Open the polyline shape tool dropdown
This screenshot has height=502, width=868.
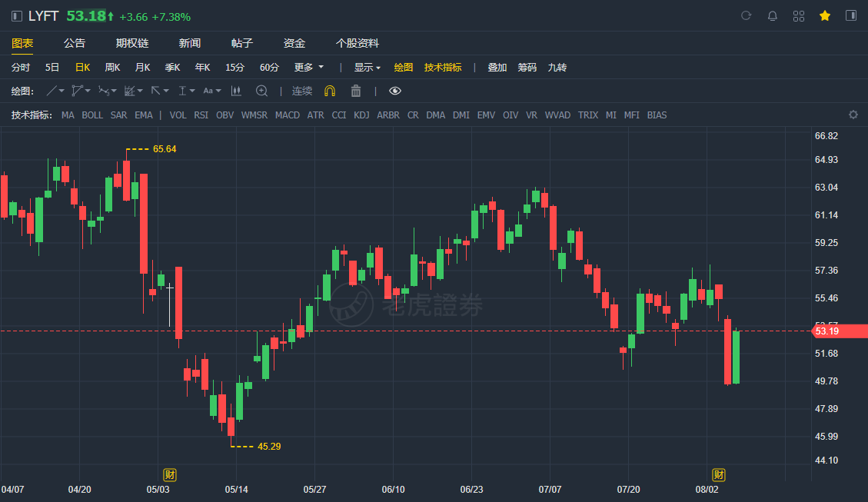coord(81,91)
